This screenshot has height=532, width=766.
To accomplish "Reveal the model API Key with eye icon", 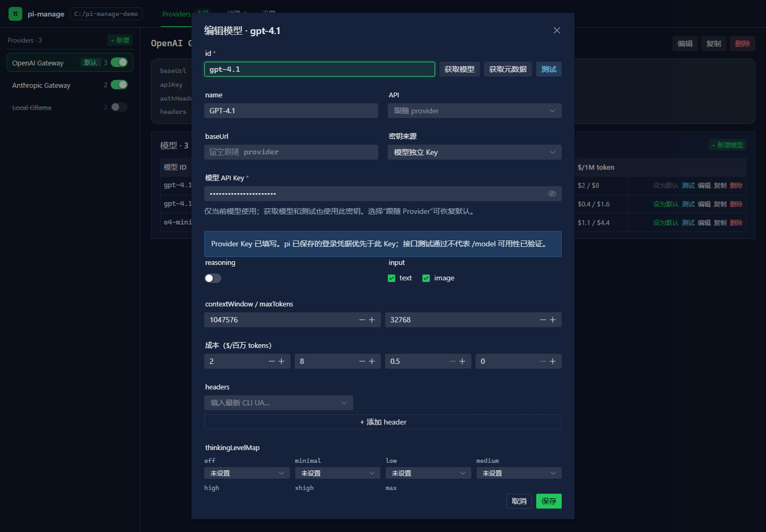I will 552,194.
